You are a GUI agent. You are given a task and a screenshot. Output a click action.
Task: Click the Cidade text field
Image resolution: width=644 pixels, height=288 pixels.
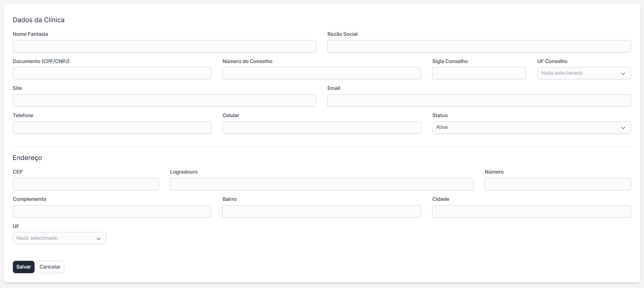point(531,211)
